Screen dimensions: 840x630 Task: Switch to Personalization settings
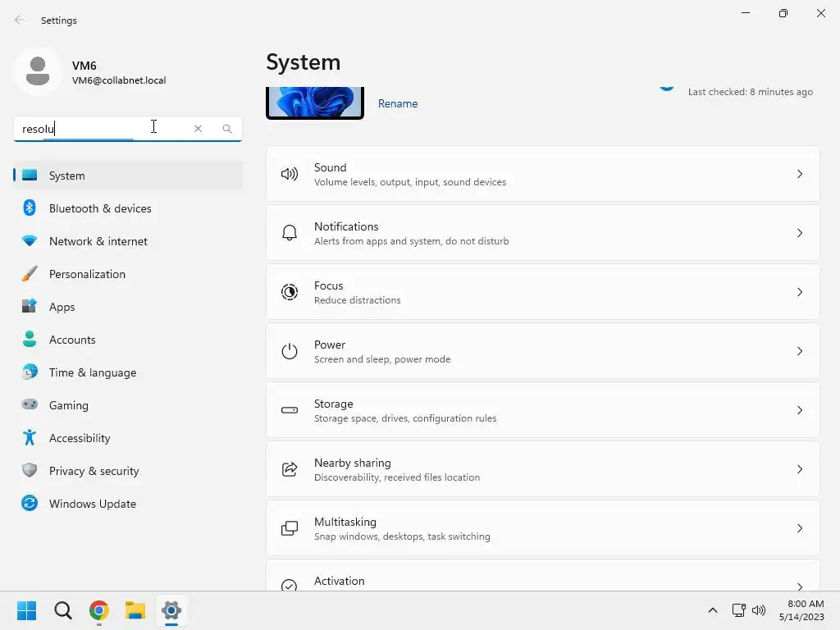(x=128, y=274)
